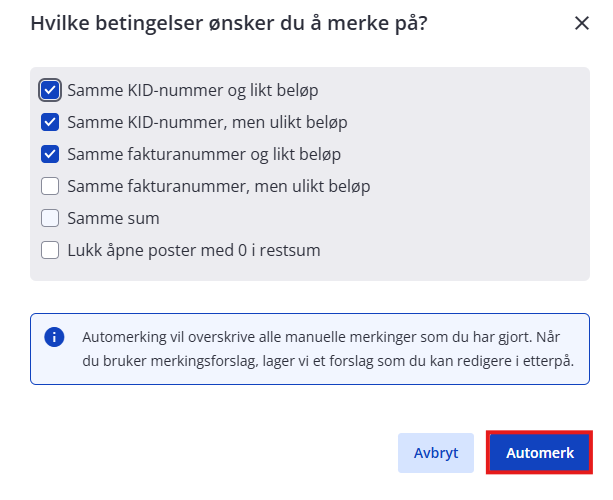This screenshot has width=613, height=500.
Task: Click the label text 'Samme fakturanummer, men ulikt beløp'
Action: tap(219, 186)
